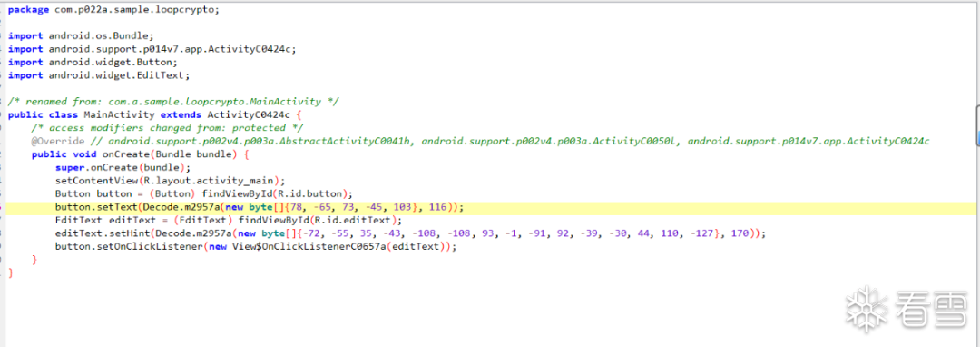This screenshot has height=347, width=980.
Task: Click the package com.p022a.sample.loopcrypto line
Action: coord(113,9)
